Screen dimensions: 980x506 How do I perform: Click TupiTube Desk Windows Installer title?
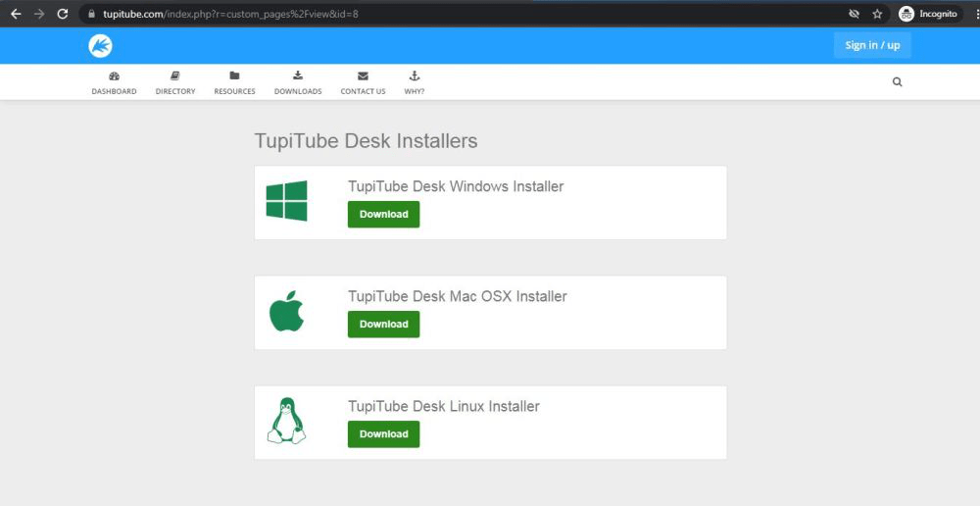click(x=456, y=186)
